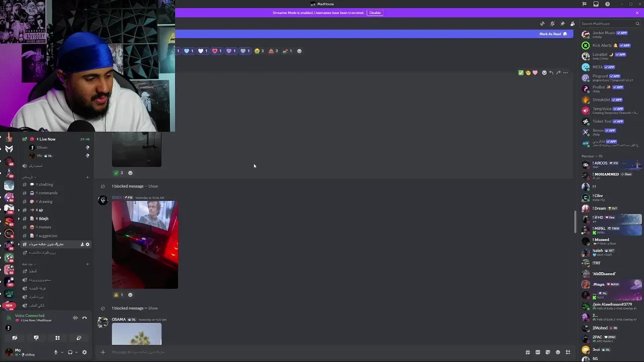Create invite for selected channel
The height and width of the screenshot is (362, 644).
coord(82,244)
